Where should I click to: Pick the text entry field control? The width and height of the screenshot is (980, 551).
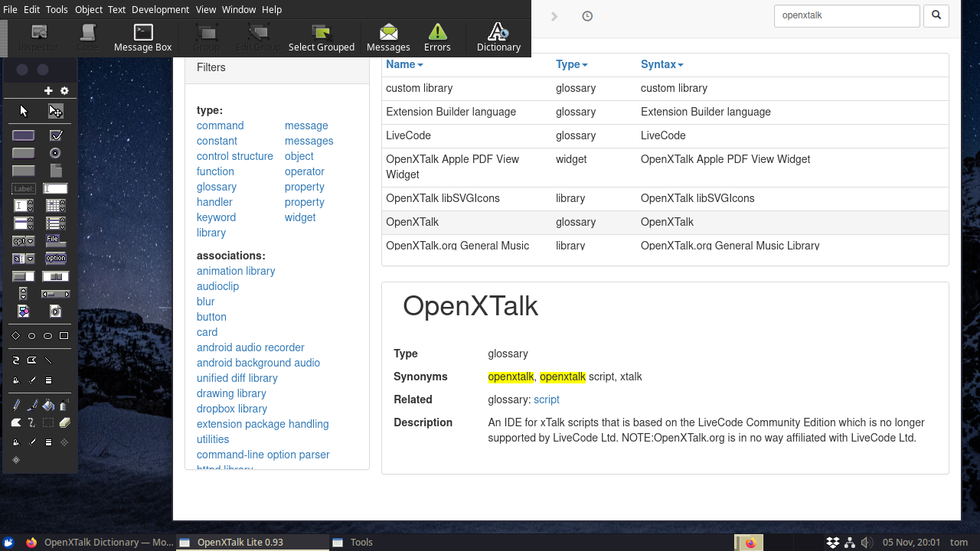pyautogui.click(x=56, y=188)
